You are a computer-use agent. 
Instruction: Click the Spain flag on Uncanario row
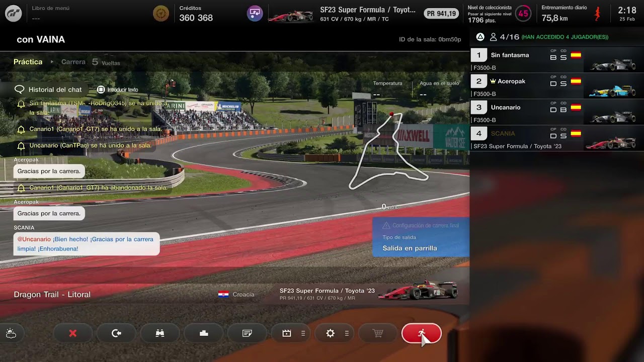[576, 108]
